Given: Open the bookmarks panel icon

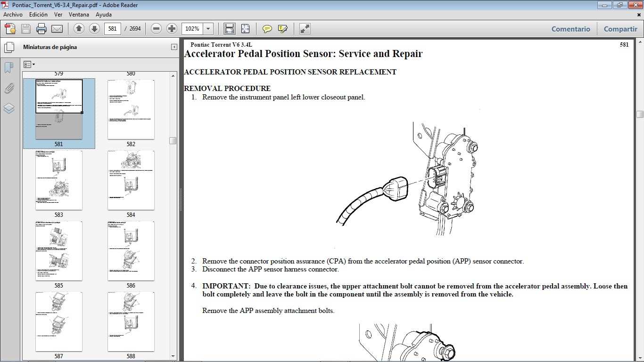Looking at the screenshot, I should tap(9, 68).
